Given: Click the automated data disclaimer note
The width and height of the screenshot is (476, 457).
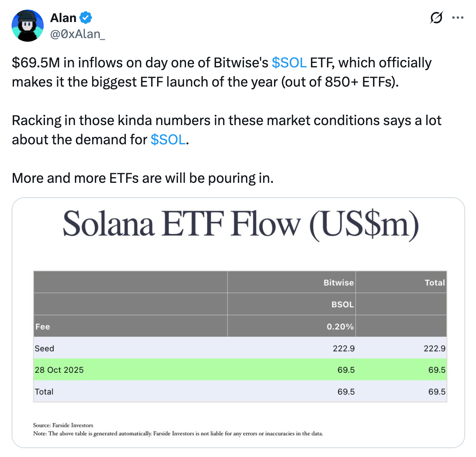Looking at the screenshot, I should [178, 433].
